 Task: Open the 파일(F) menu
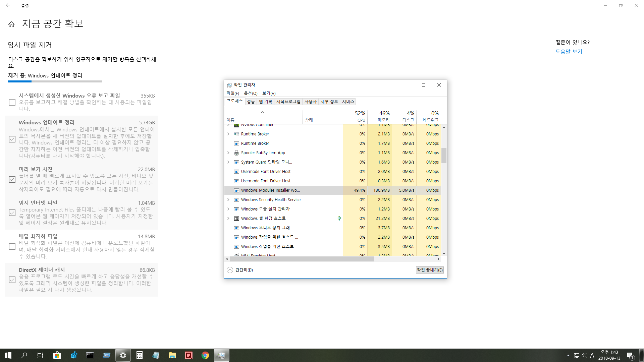coord(232,94)
